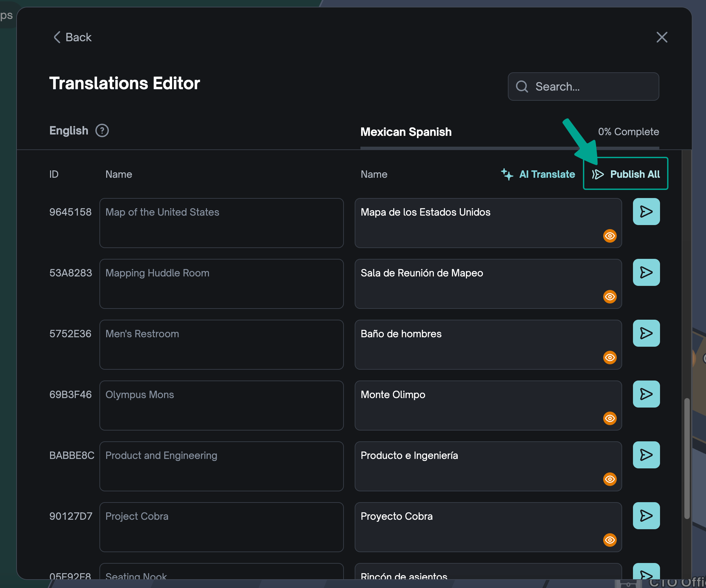Click the ID column header
This screenshot has width=706, height=588.
(54, 174)
